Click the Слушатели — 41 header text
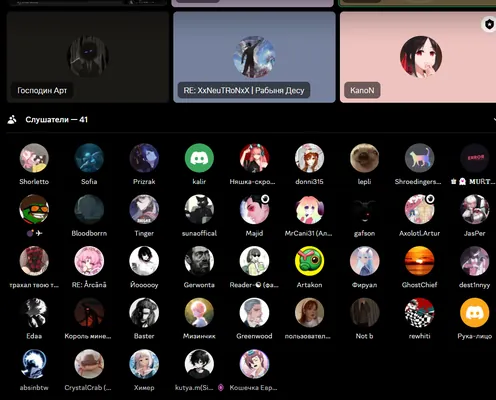The width and height of the screenshot is (496, 400). [x=56, y=120]
